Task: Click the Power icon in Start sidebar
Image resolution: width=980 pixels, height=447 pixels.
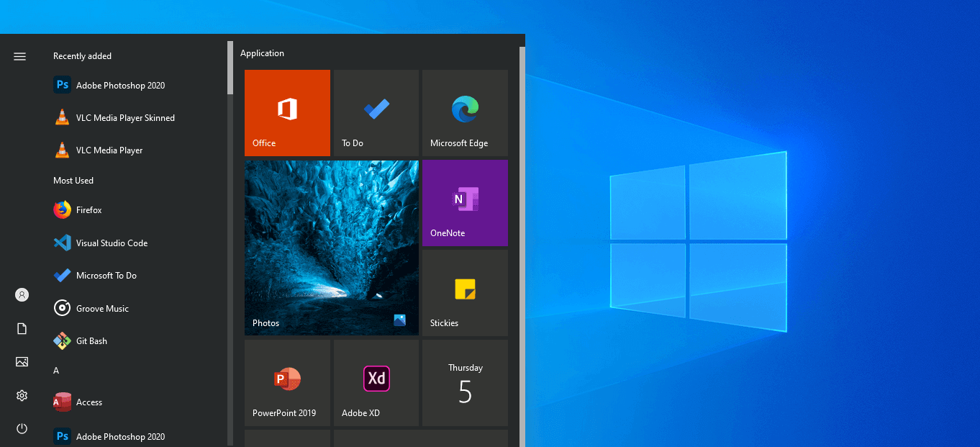Action: (x=22, y=428)
